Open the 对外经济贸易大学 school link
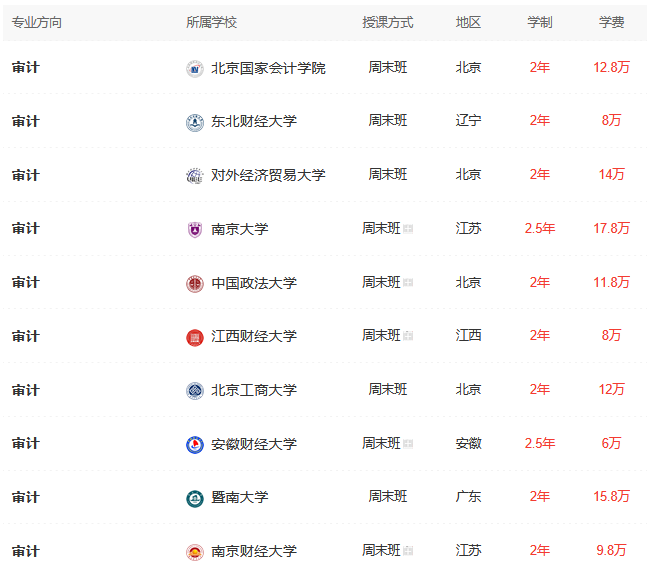Viewport: 661px width, 577px height. coord(268,175)
